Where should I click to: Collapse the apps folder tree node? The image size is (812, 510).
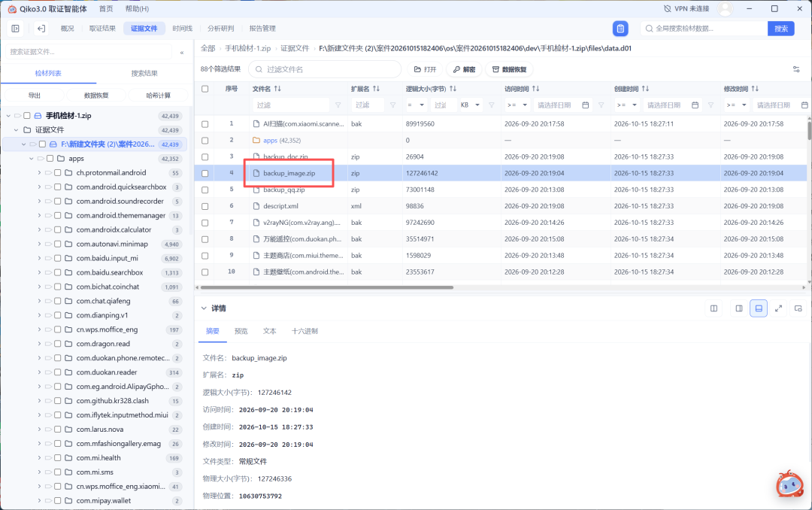point(31,159)
